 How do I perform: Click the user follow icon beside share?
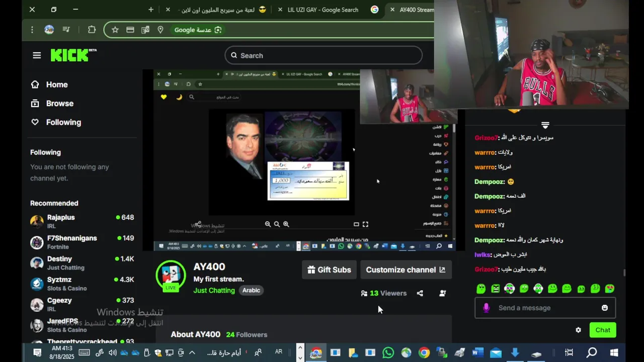pos(443,293)
